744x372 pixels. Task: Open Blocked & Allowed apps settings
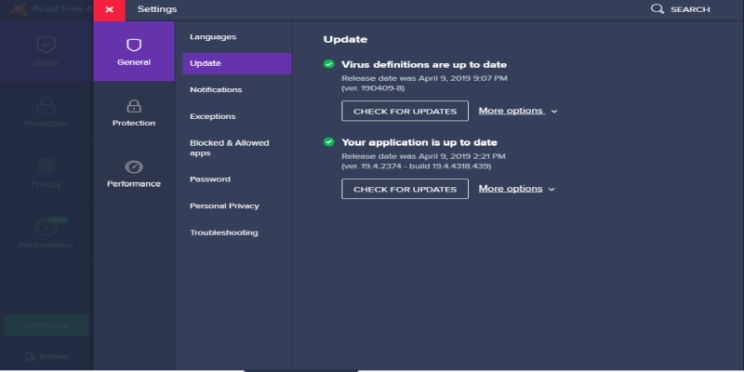tap(229, 148)
